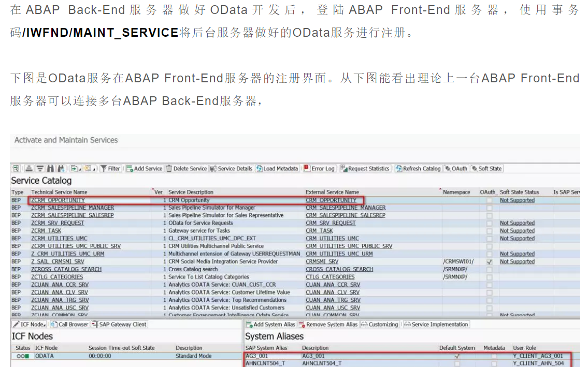The height and width of the screenshot is (367, 588).
Task: Open the Layout grid dropdown in toolbar
Action: tap(90, 169)
